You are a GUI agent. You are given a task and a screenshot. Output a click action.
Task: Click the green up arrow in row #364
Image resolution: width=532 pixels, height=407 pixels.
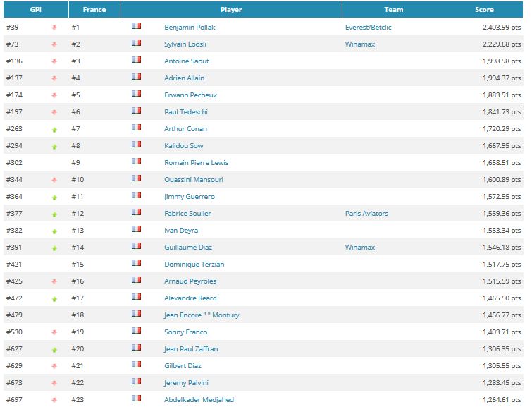[54, 197]
